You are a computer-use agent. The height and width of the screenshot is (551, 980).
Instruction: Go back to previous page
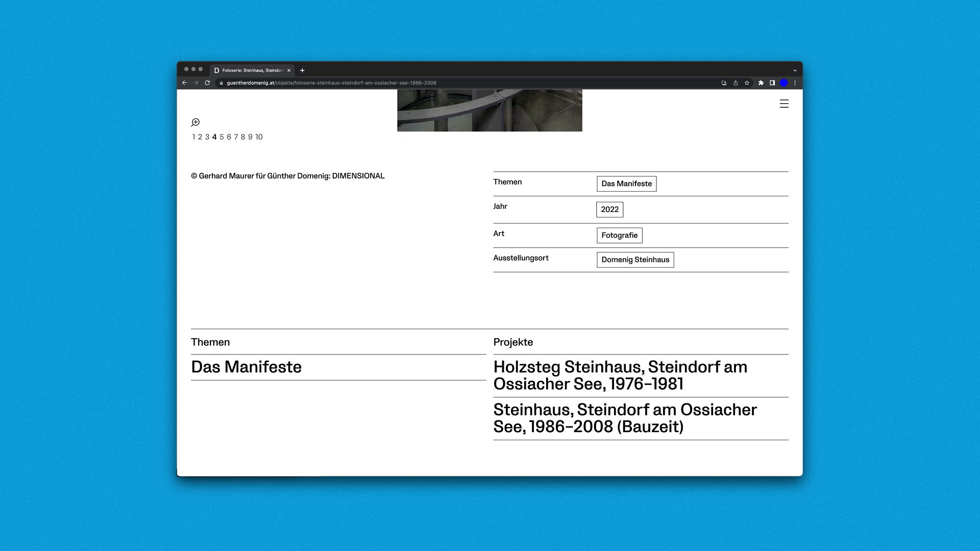[x=184, y=83]
